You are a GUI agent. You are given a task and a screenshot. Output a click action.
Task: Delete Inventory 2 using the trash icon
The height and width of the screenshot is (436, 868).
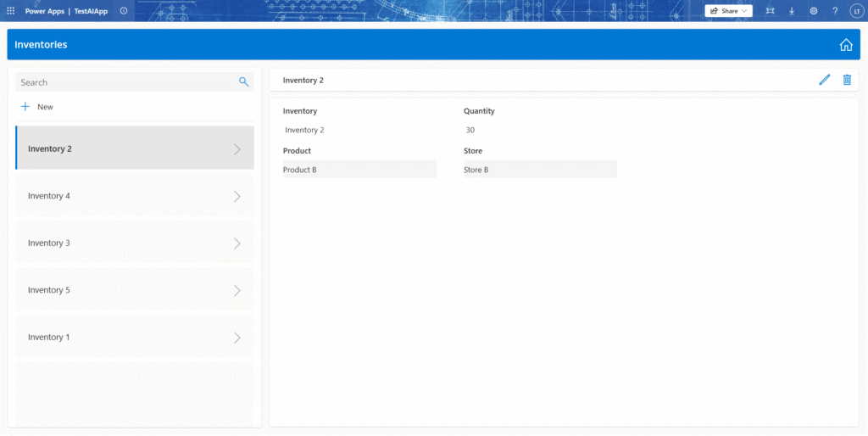[x=847, y=80]
